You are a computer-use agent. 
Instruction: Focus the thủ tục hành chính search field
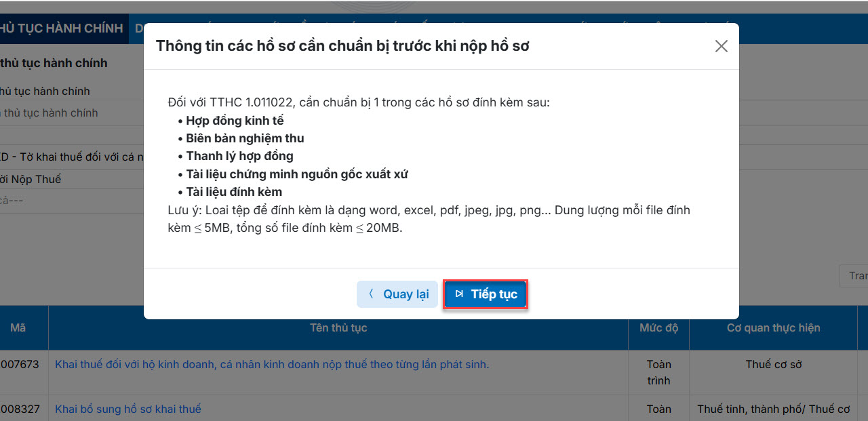pos(68,113)
